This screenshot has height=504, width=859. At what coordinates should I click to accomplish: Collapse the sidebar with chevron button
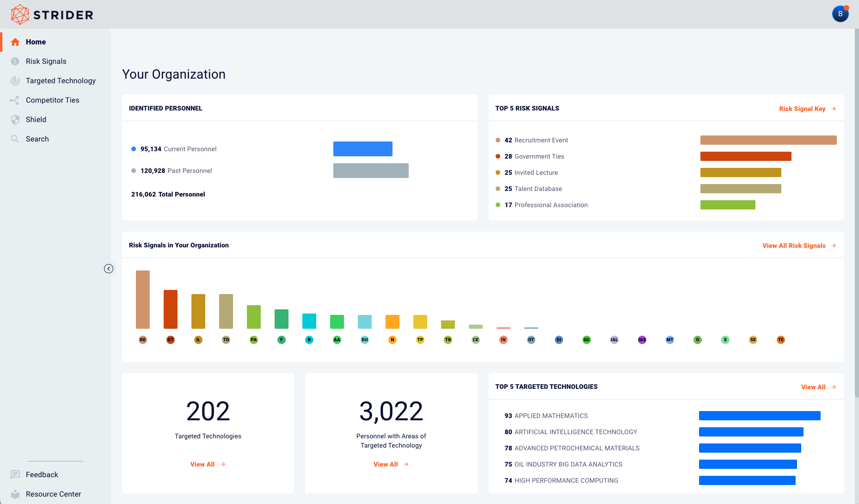[109, 269]
